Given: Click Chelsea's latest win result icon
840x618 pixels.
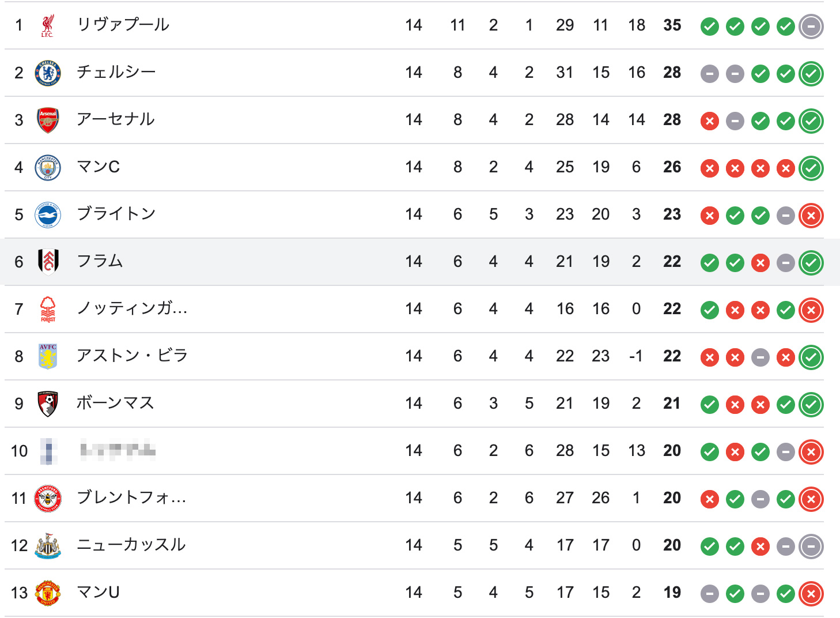Looking at the screenshot, I should click(x=811, y=74).
